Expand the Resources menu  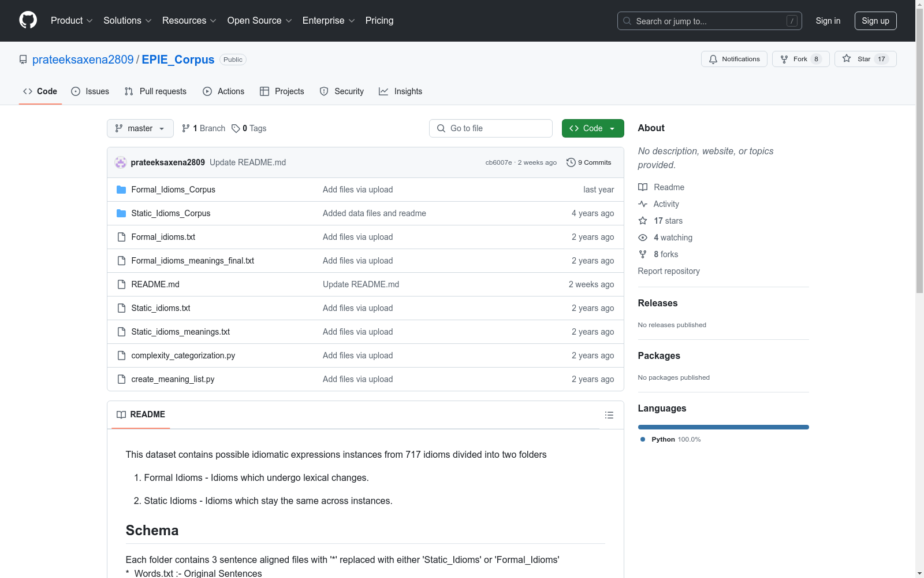coord(189,21)
